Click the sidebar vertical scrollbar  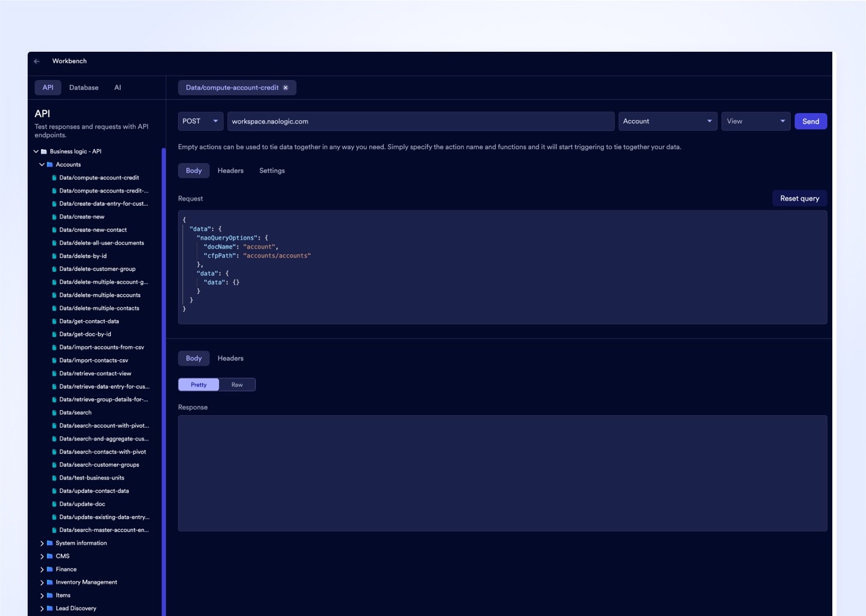pos(164,381)
